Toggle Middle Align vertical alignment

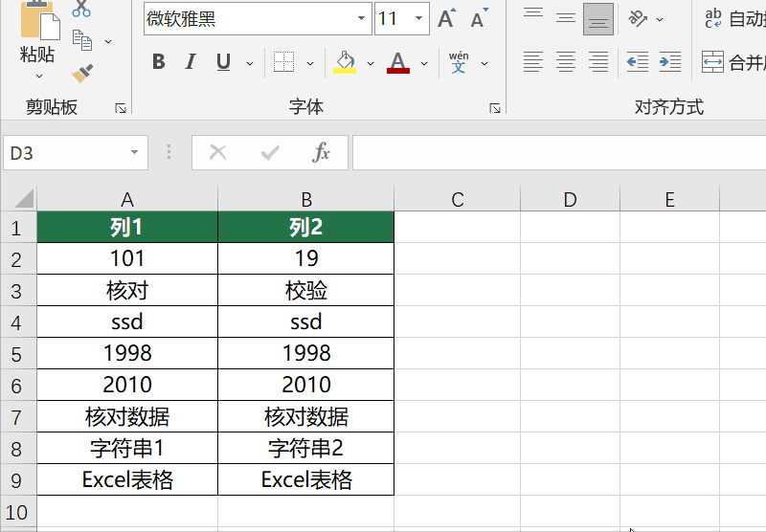[566, 18]
